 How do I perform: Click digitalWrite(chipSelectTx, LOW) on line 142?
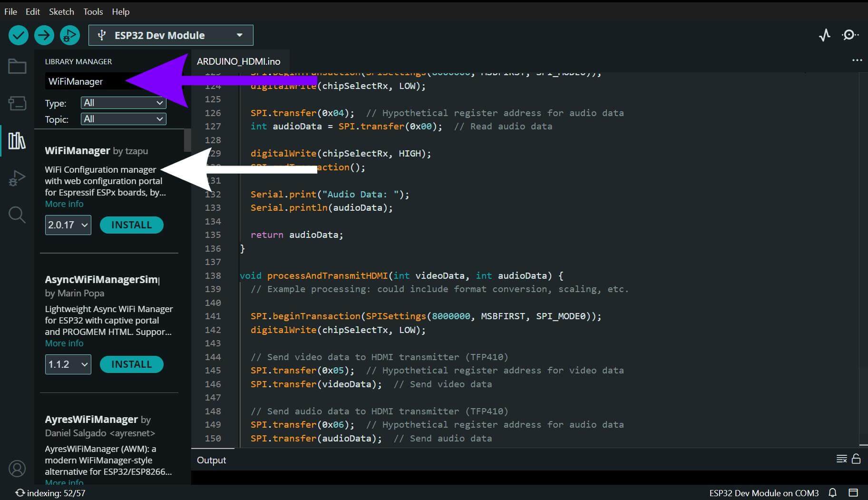(x=338, y=330)
